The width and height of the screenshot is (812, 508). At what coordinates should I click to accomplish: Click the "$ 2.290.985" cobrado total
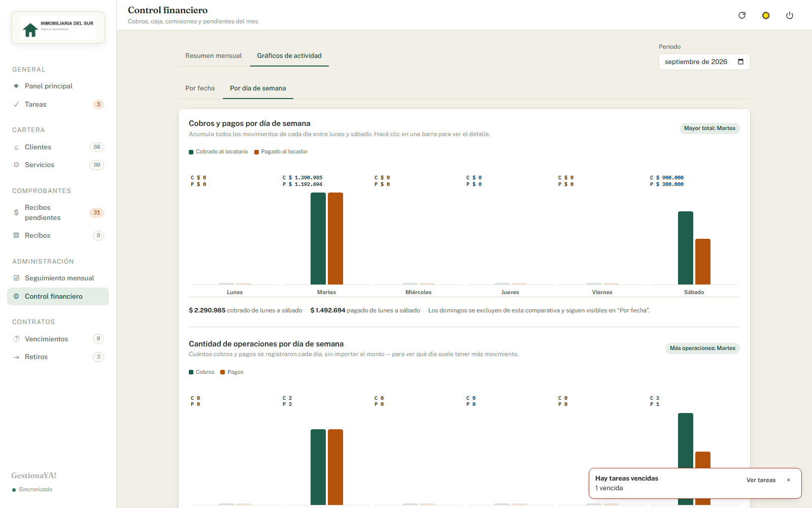207,310
